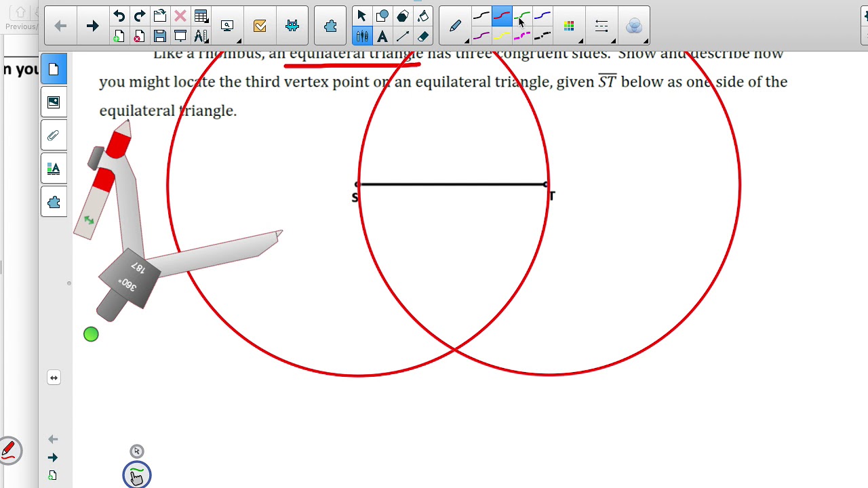The image size is (868, 488).
Task: Open the Gallery tab
Action: (x=54, y=102)
